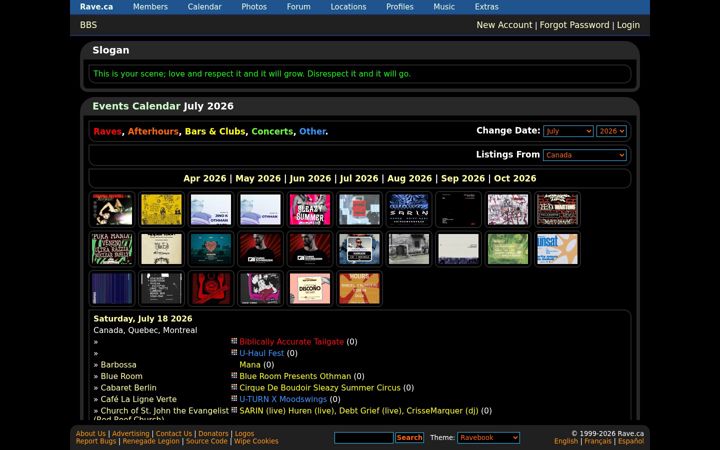Click the Search button
The width and height of the screenshot is (720, 450).
pos(410,438)
